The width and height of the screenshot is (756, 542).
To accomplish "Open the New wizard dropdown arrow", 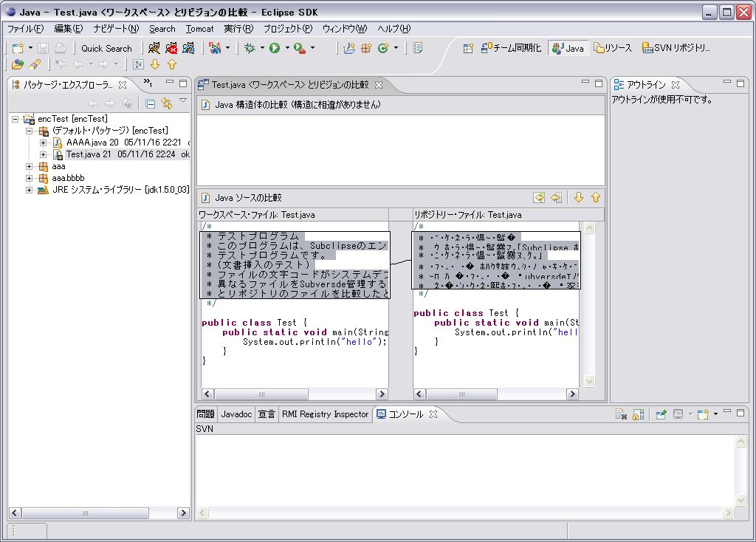I will 30,48.
